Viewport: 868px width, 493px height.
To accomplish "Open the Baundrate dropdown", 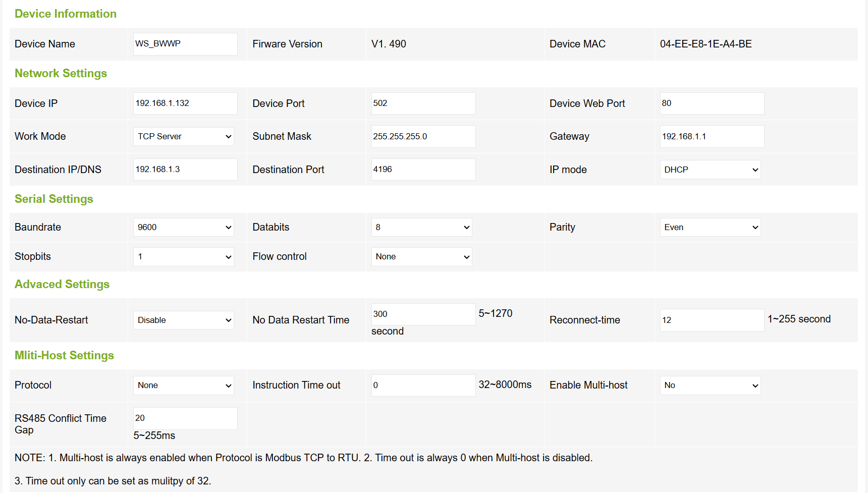I will [x=183, y=227].
